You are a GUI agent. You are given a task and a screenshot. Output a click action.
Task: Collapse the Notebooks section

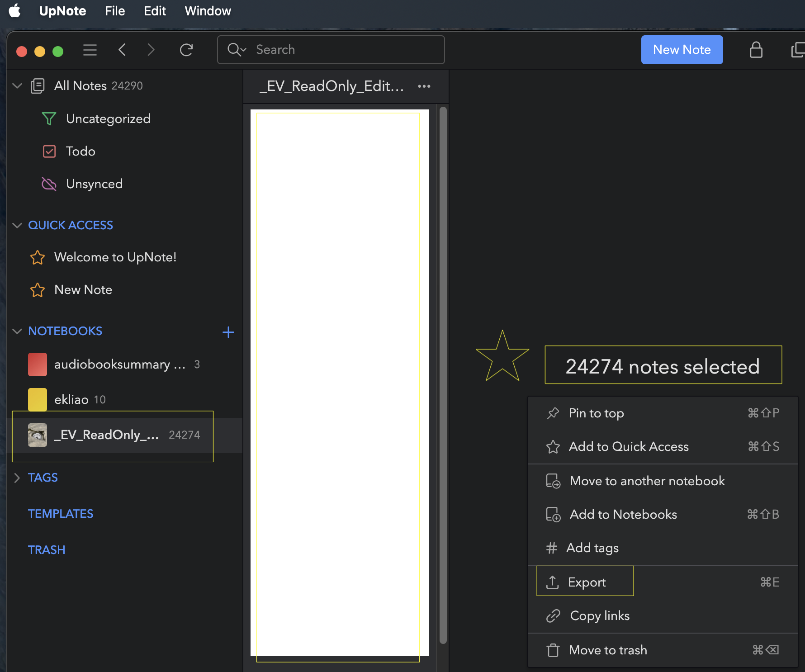[x=17, y=331]
